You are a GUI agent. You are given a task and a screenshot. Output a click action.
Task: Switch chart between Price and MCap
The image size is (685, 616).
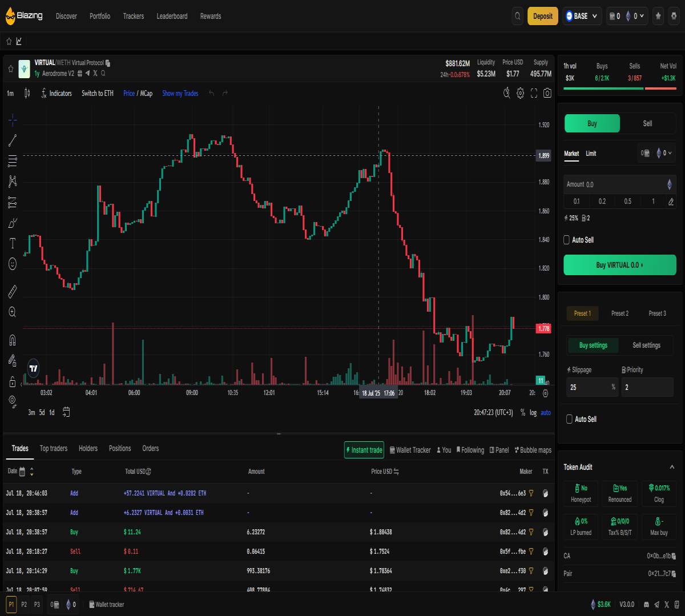138,93
